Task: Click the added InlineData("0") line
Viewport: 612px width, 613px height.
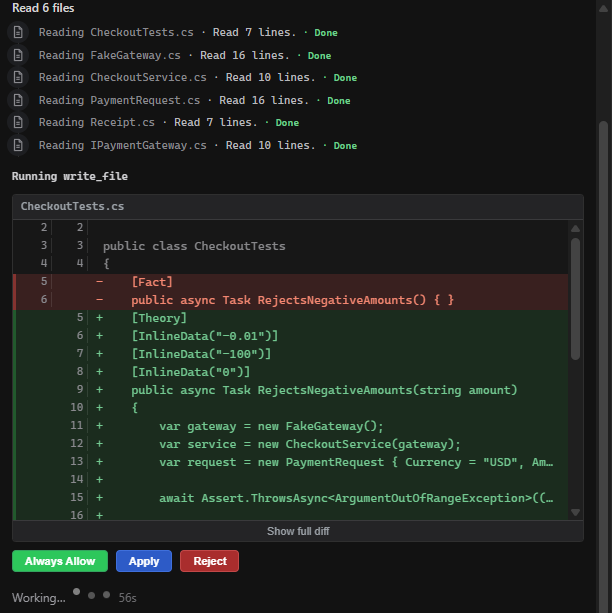Action: pos(290,372)
